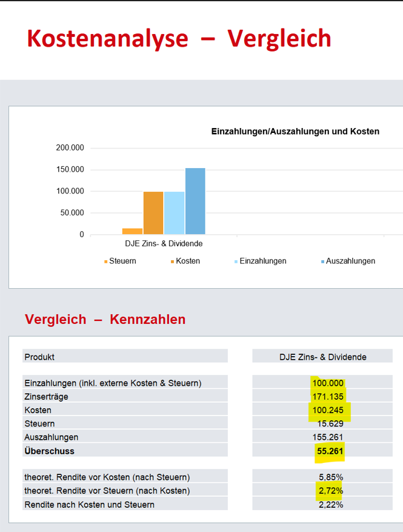Click the 'Produkt' table header cell
The width and height of the screenshot is (403, 532).
pyautogui.click(x=125, y=357)
